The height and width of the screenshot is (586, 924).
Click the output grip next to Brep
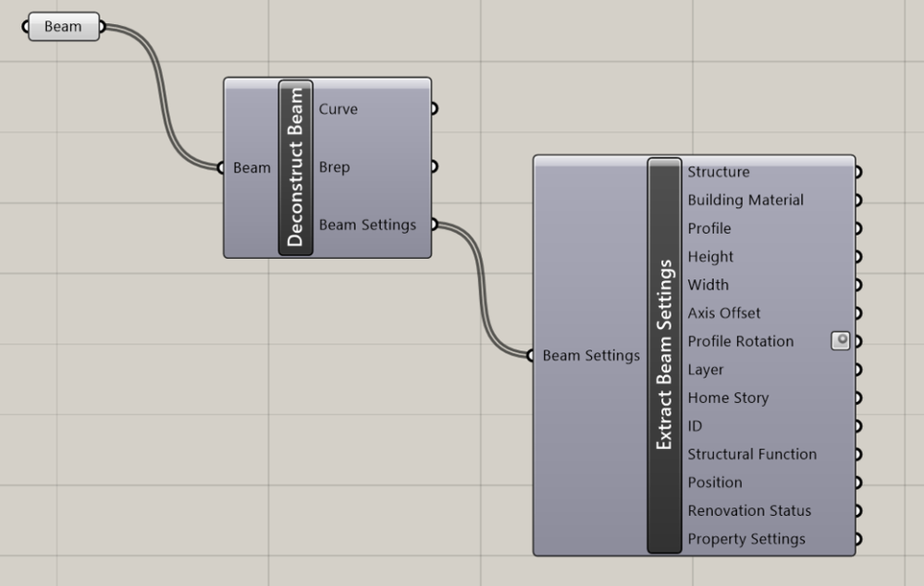pyautogui.click(x=435, y=166)
